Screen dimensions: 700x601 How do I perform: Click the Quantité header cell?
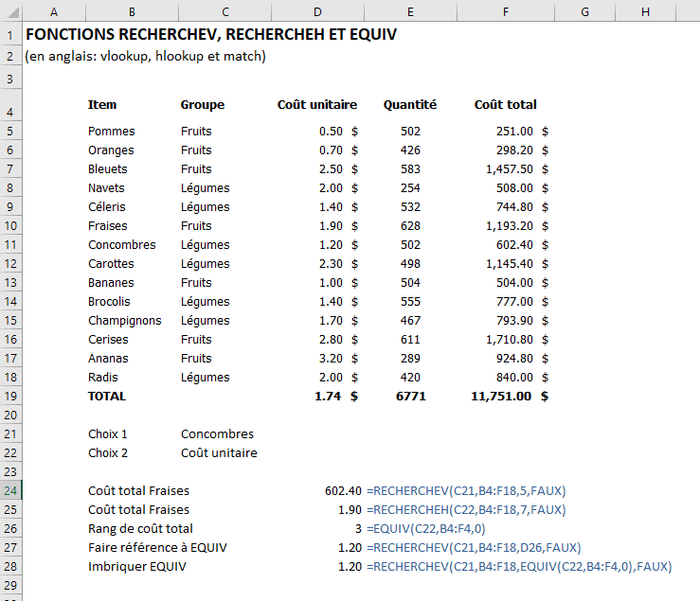[409, 105]
